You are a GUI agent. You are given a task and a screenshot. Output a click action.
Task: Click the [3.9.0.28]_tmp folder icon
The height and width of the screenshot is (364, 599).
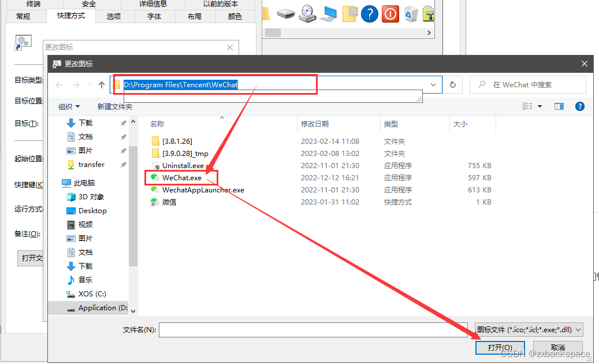tap(155, 154)
